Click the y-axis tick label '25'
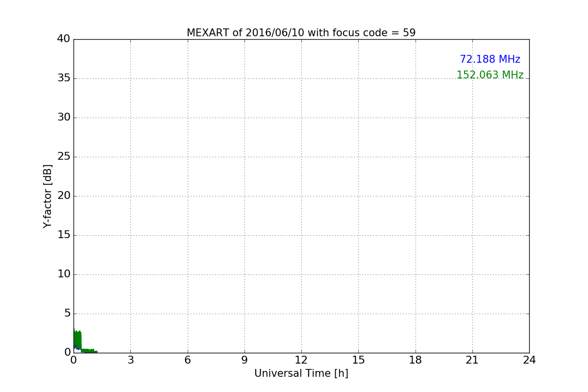The width and height of the screenshot is (588, 392). [64, 157]
